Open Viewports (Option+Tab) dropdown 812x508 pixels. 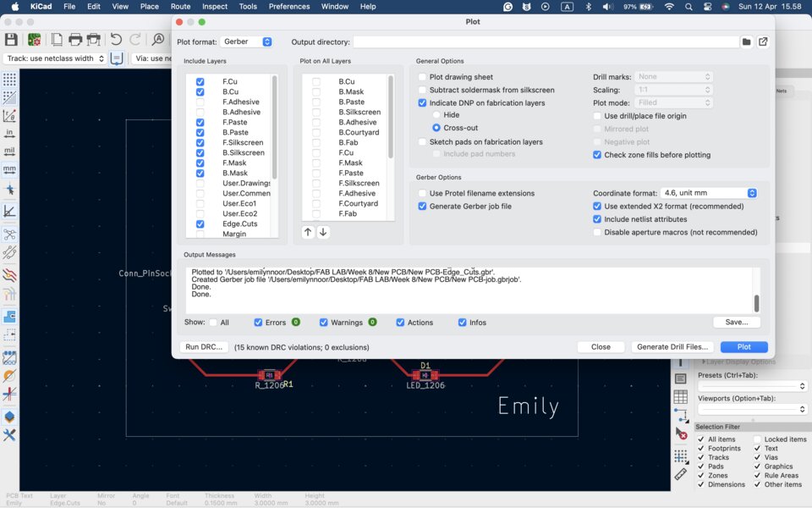[x=753, y=409]
